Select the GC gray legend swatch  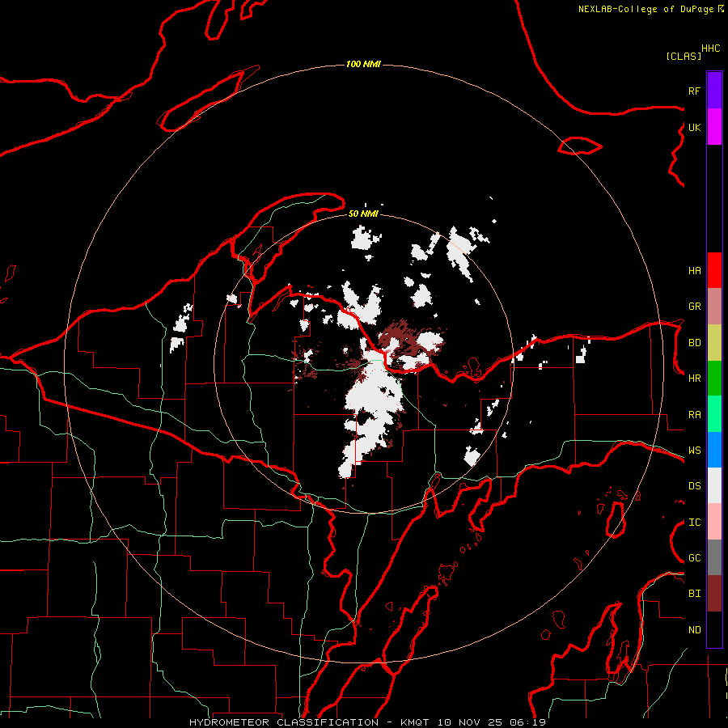[x=714, y=557]
